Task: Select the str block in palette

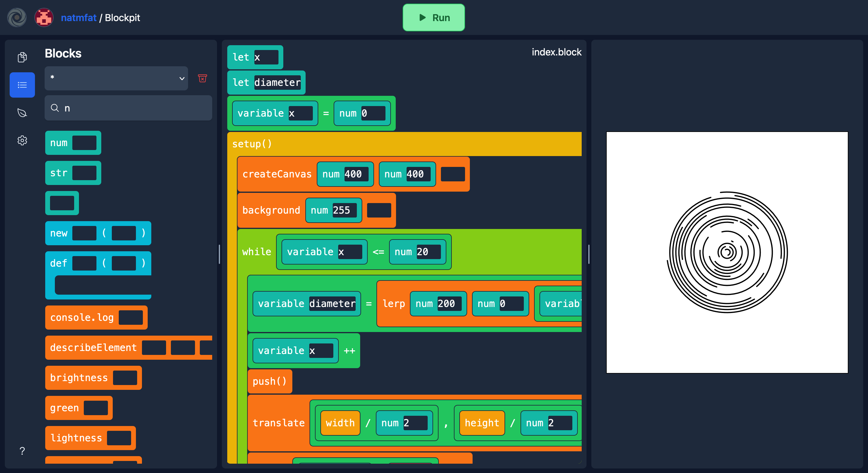Action: (x=73, y=173)
